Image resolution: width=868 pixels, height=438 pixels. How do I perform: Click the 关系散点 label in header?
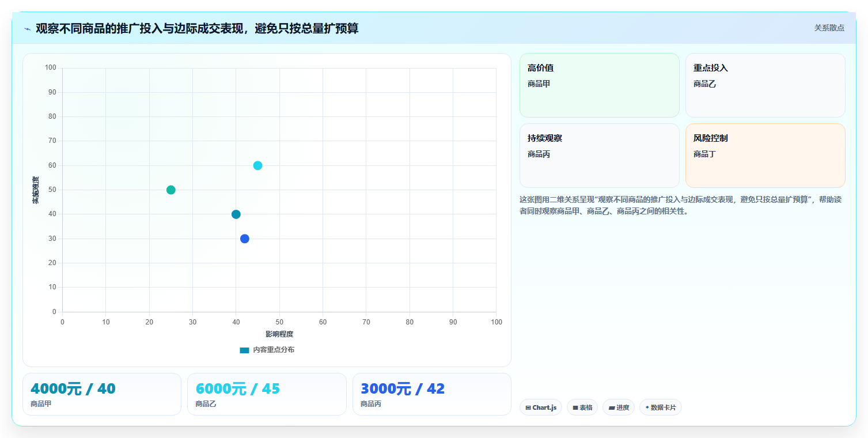[829, 28]
